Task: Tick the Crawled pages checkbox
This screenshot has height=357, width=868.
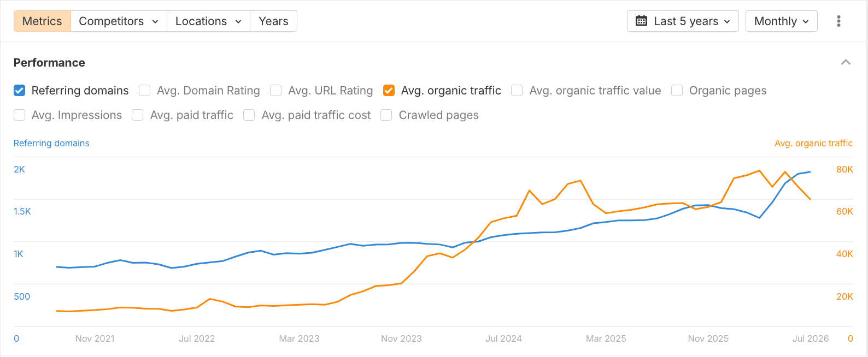Action: tap(386, 115)
